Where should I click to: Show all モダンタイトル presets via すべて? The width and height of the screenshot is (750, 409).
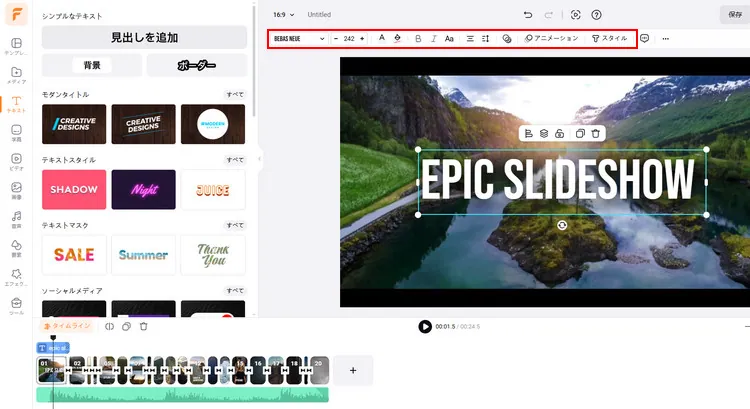pos(235,94)
